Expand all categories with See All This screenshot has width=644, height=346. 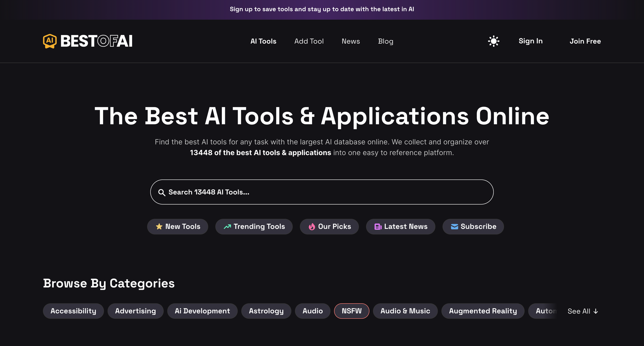583,311
